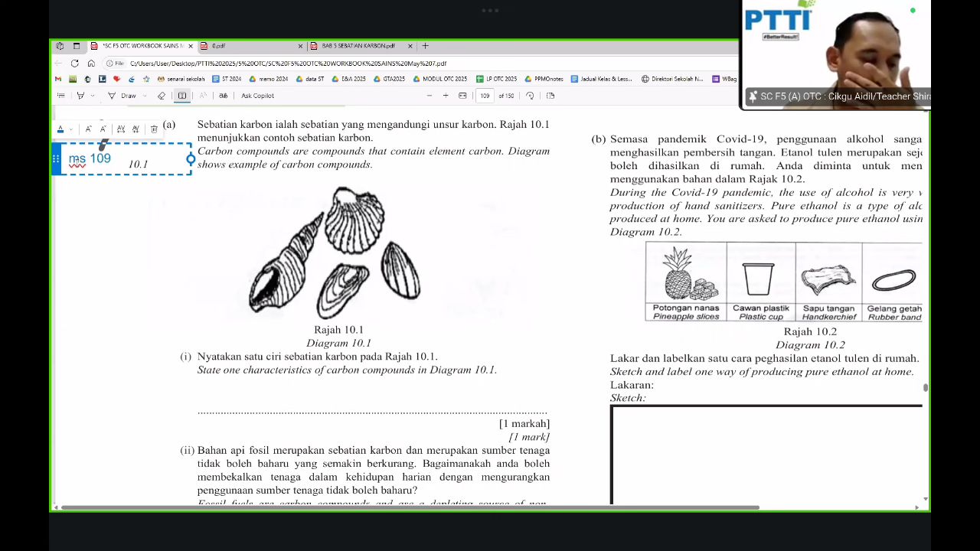Open the star bookmark icon
Viewport: 980px width, 551px height.
click(146, 79)
